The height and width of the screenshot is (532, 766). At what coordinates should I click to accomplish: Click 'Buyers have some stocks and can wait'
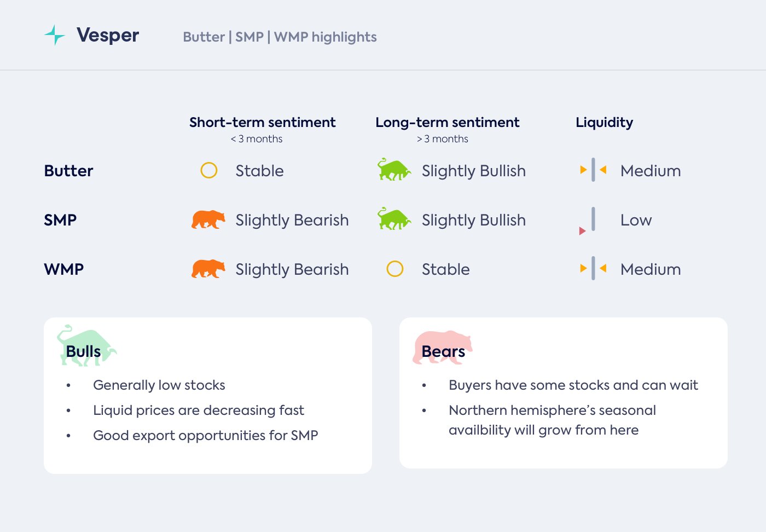point(573,385)
